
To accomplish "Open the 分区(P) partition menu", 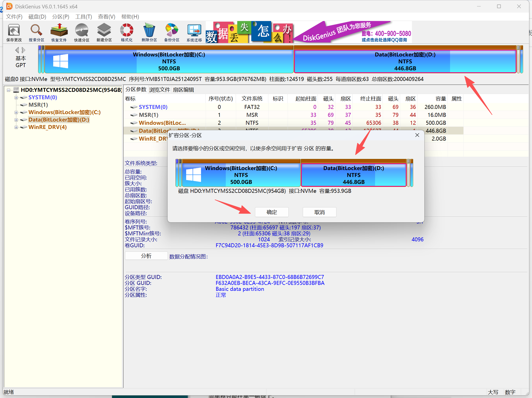I will [x=60, y=17].
